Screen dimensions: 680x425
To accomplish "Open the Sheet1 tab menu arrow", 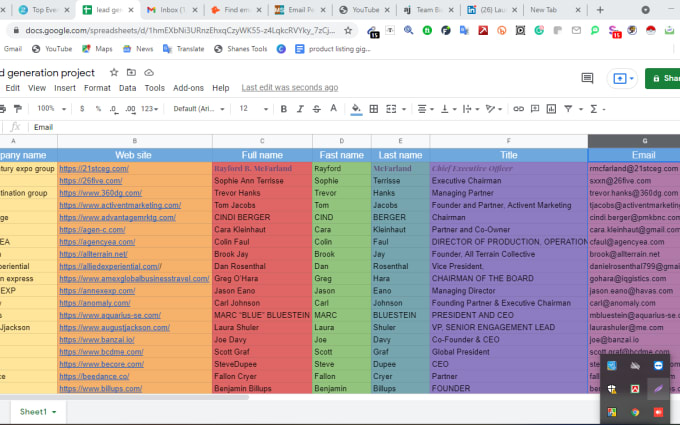I will click(x=54, y=412).
